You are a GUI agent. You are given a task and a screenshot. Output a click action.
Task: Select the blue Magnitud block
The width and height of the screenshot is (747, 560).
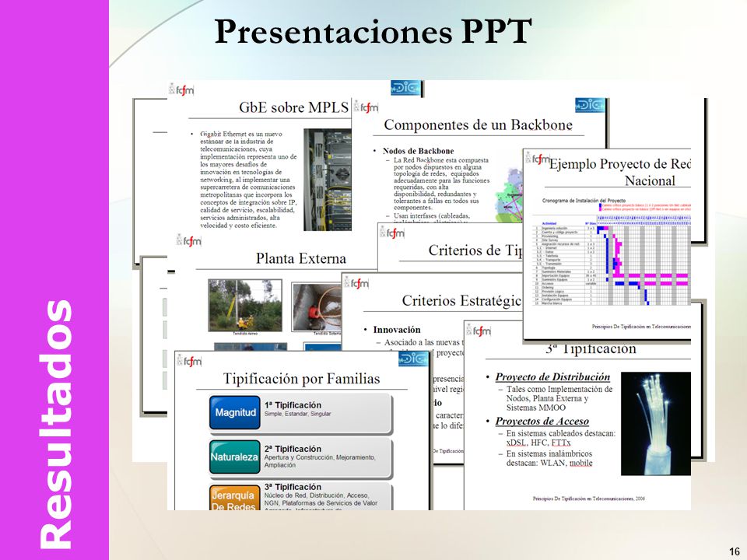[235, 412]
